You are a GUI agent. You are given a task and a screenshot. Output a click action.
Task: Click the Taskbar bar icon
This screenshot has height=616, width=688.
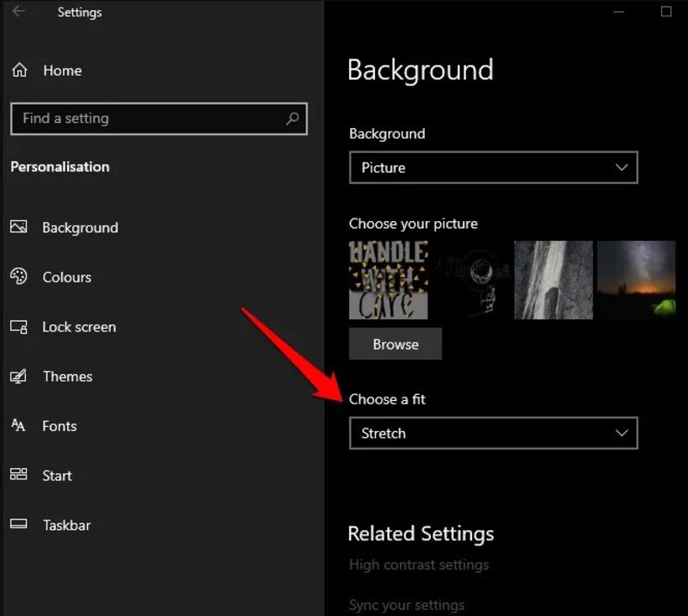point(18,524)
